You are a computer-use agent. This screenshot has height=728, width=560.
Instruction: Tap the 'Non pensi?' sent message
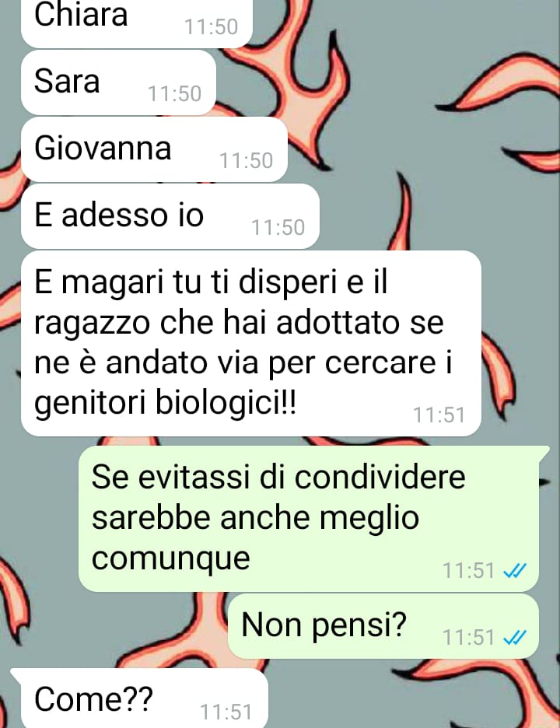(383, 626)
